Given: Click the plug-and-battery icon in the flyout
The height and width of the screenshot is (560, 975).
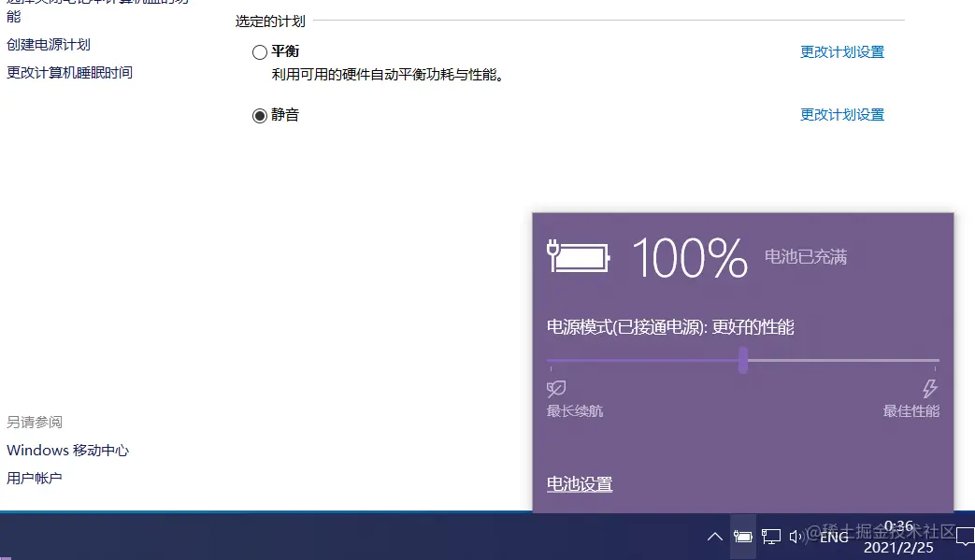Looking at the screenshot, I should (577, 257).
